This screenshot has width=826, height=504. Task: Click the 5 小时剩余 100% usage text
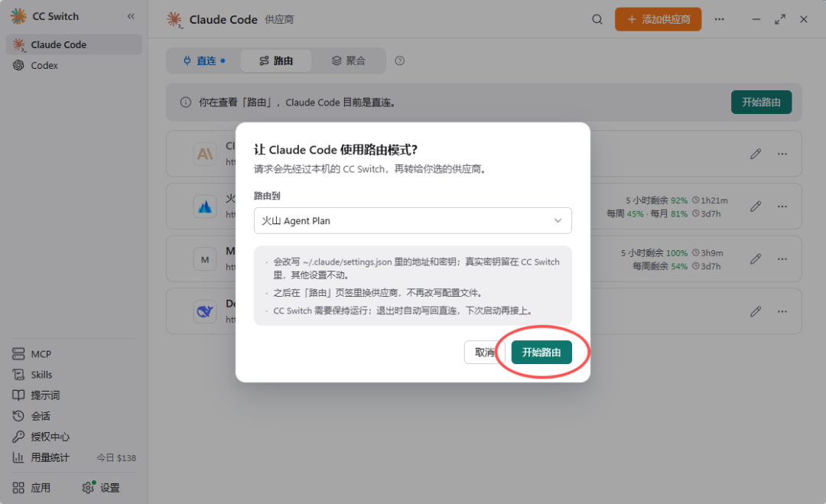tap(654, 253)
